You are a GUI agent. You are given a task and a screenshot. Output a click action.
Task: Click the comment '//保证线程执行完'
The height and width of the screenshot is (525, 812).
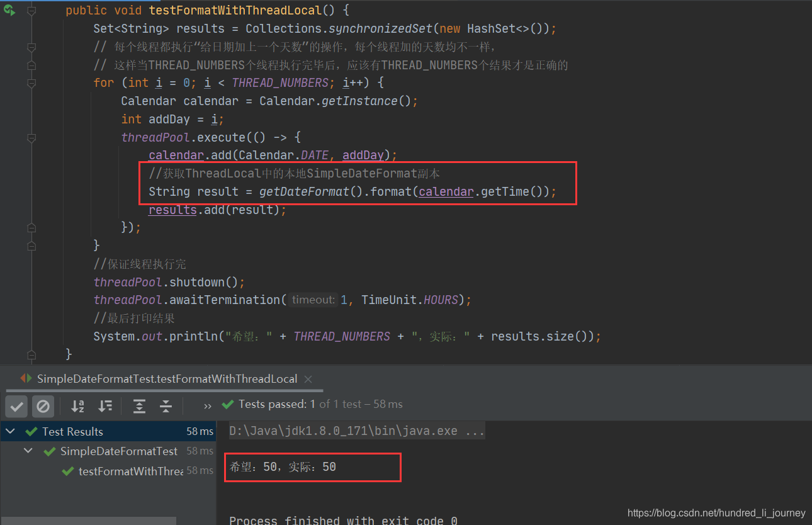pos(140,264)
